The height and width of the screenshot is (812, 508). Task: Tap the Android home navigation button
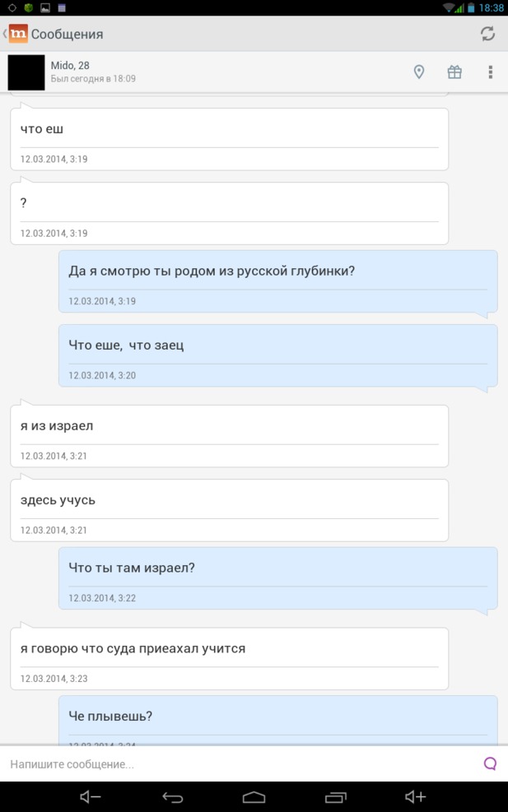[x=254, y=797]
